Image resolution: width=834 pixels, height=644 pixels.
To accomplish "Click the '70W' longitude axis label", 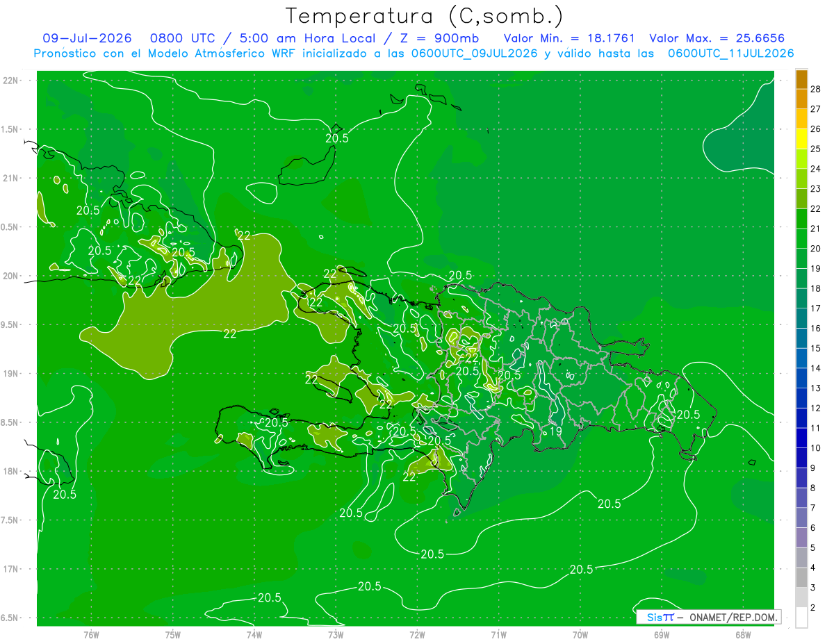I will tap(580, 634).
